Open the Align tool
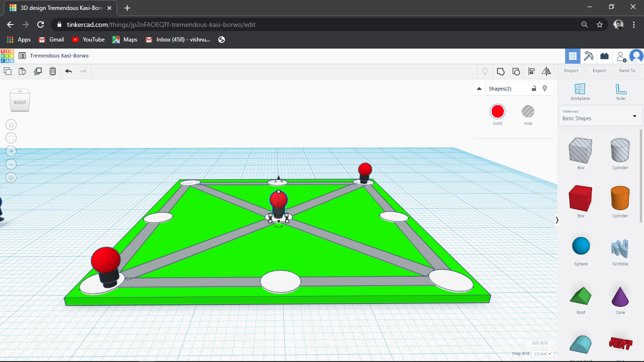The width and height of the screenshot is (644, 362). (531, 71)
